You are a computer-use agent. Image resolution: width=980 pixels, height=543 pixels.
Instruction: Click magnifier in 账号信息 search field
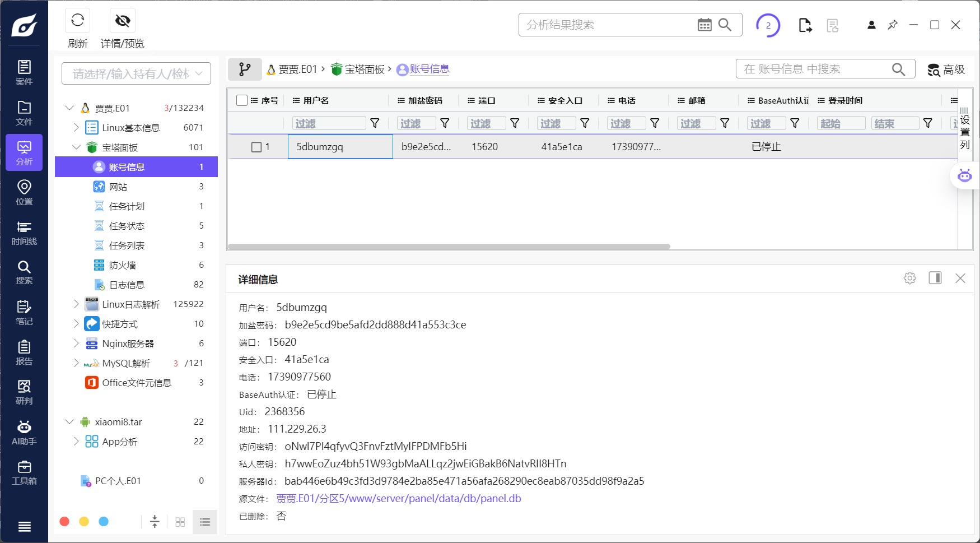point(898,69)
